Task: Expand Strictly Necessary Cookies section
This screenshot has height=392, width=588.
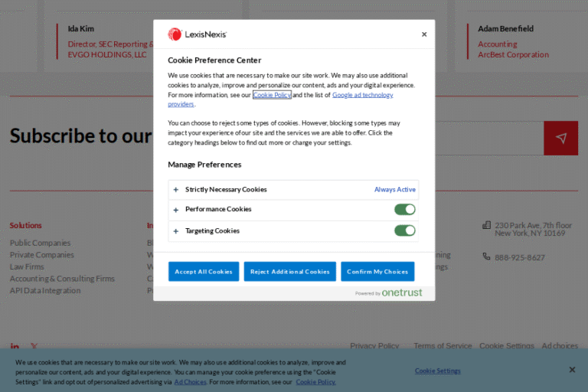Action: pos(175,190)
